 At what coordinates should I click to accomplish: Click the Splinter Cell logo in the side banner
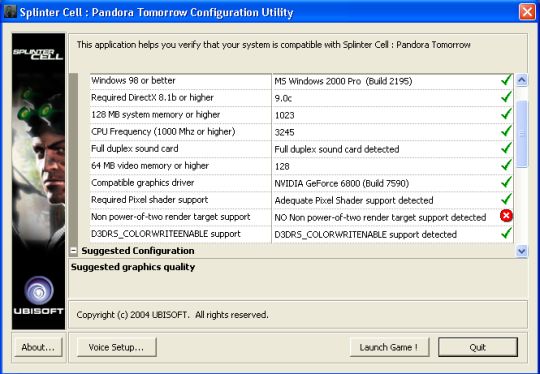click(38, 54)
